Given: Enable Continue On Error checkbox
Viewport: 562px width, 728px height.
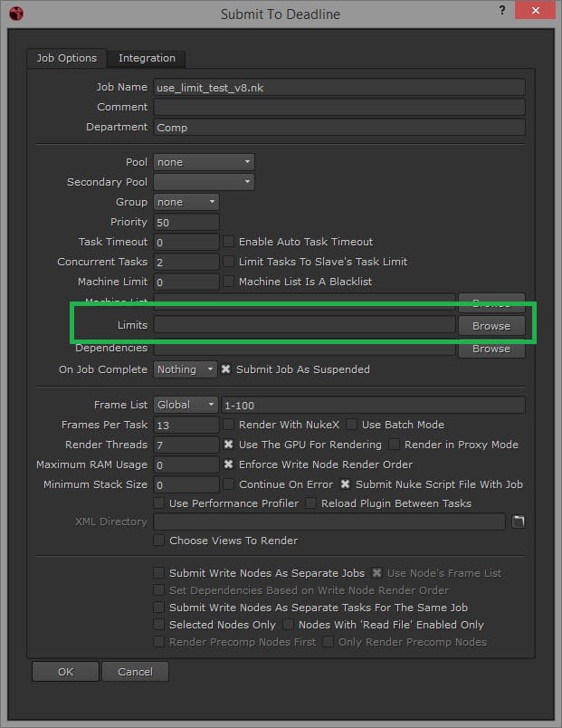Looking at the screenshot, I should (228, 484).
